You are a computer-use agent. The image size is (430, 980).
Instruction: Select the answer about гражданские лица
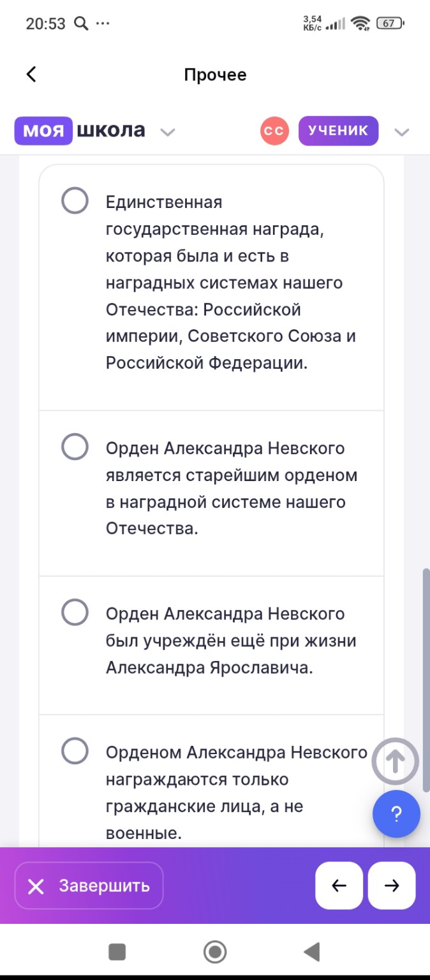pyautogui.click(x=74, y=752)
